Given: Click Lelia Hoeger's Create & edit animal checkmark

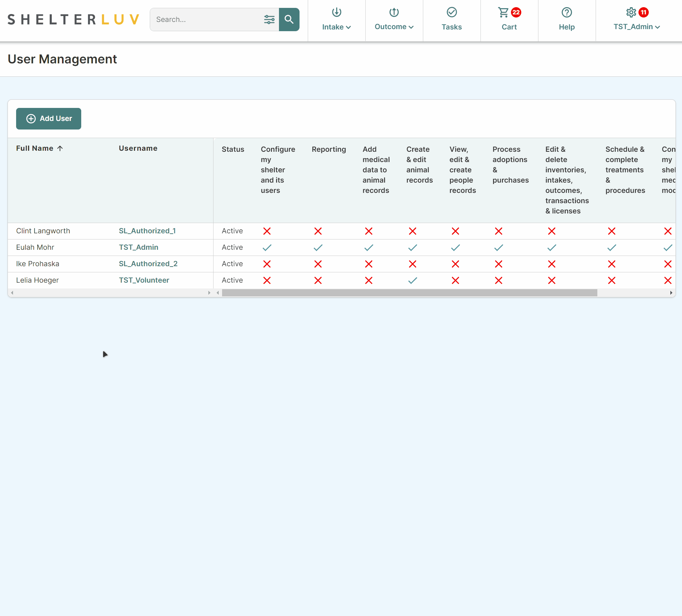Looking at the screenshot, I should click(413, 281).
